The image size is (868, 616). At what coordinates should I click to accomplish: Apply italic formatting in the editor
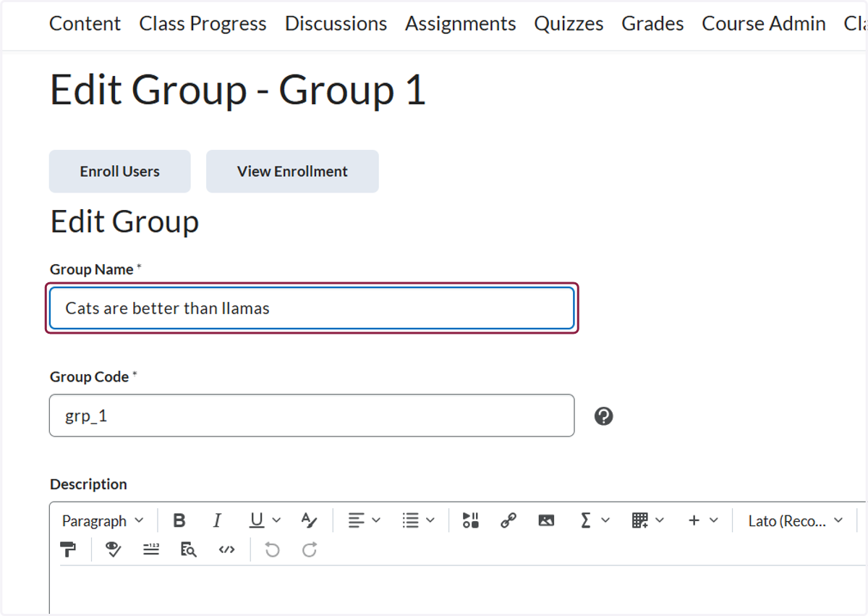pyautogui.click(x=216, y=520)
